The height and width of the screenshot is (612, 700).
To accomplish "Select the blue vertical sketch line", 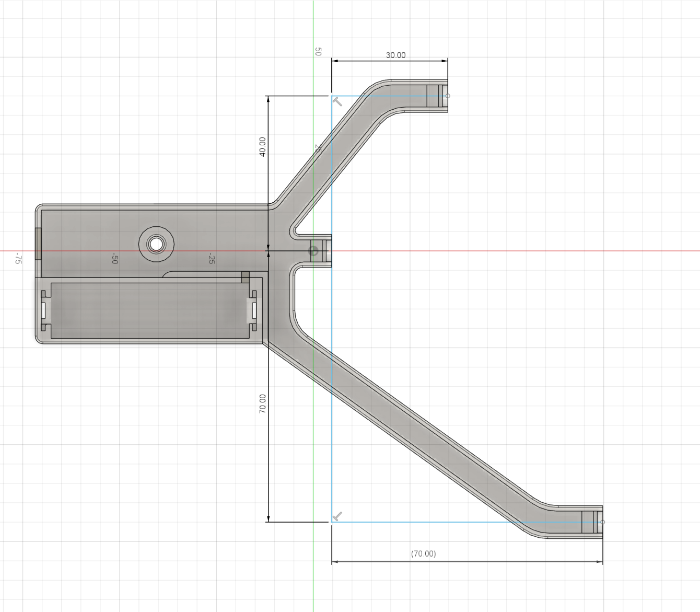I will [x=332, y=308].
